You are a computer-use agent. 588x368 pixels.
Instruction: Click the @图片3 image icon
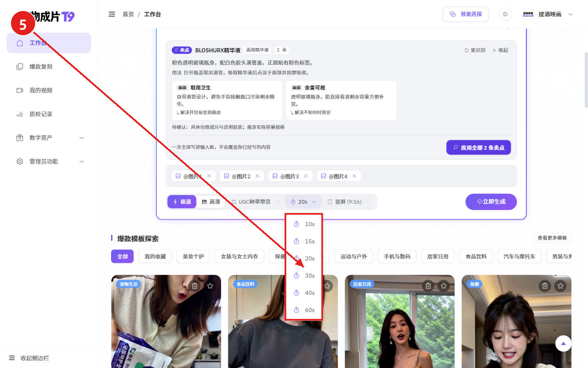(x=275, y=176)
